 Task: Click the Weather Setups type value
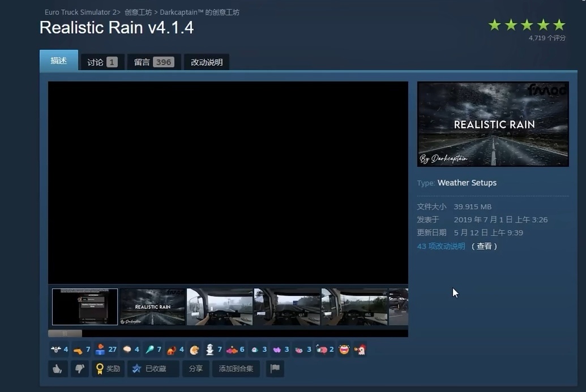(467, 183)
